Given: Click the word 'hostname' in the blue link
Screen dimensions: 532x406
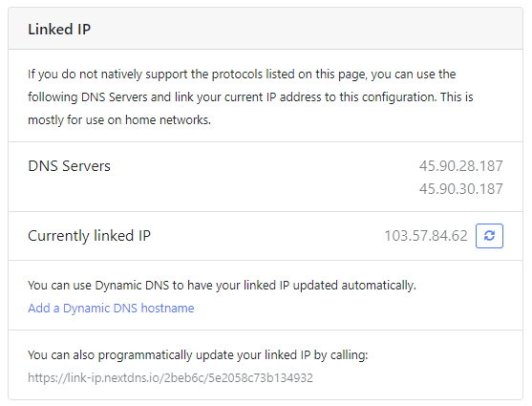Looking at the screenshot, I should click(x=167, y=309).
